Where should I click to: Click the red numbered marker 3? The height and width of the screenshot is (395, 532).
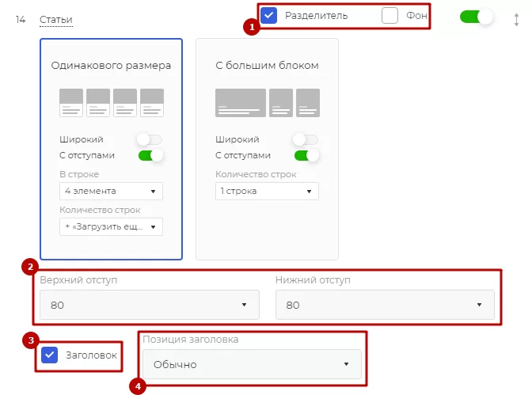pyautogui.click(x=31, y=340)
